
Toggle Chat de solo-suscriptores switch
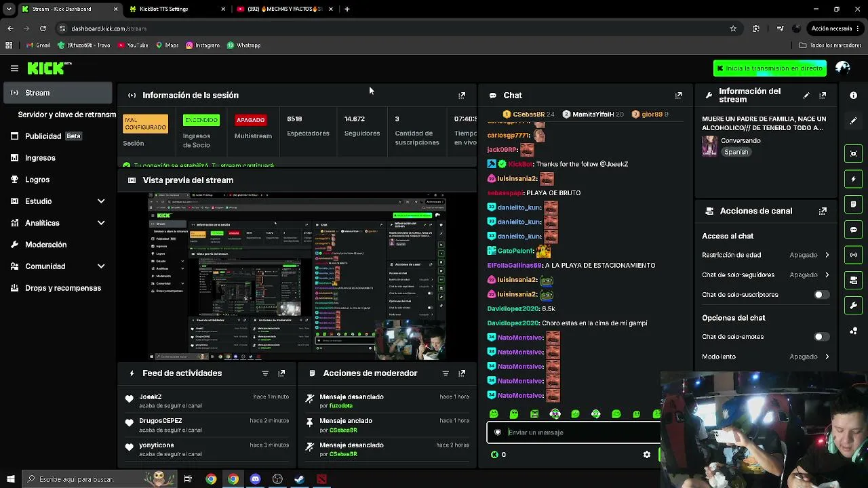coord(821,295)
